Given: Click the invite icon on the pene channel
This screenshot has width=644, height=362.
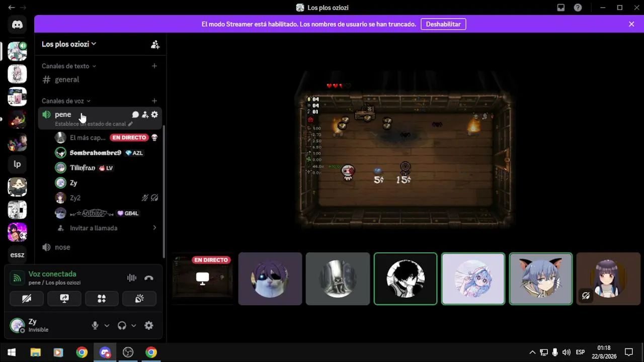Looking at the screenshot, I should (145, 115).
